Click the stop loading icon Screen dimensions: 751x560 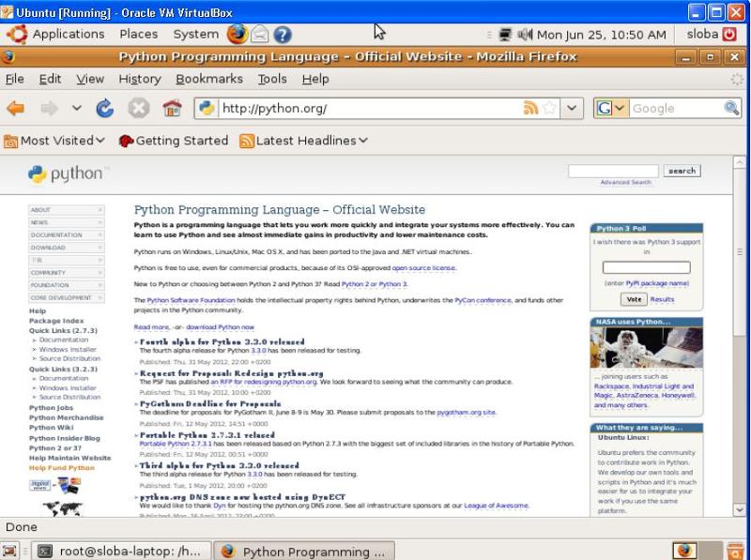coord(138,109)
